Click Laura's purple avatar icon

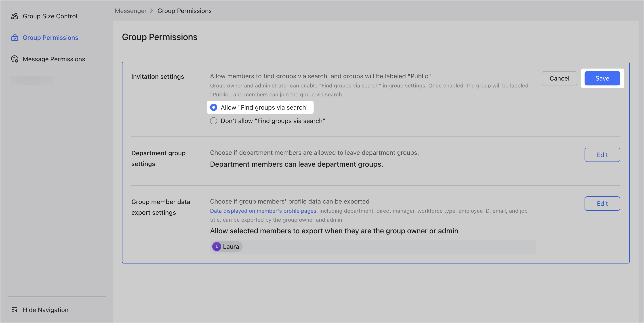coord(217,247)
